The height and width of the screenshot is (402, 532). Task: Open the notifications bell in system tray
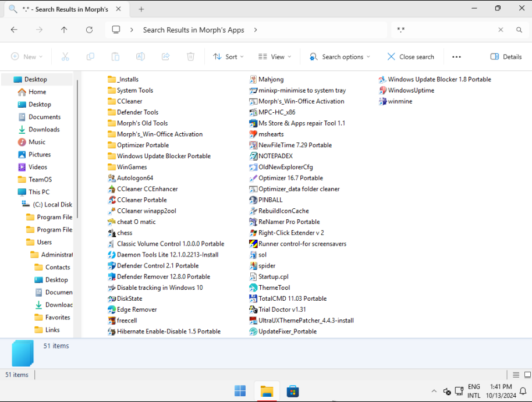[523, 391]
